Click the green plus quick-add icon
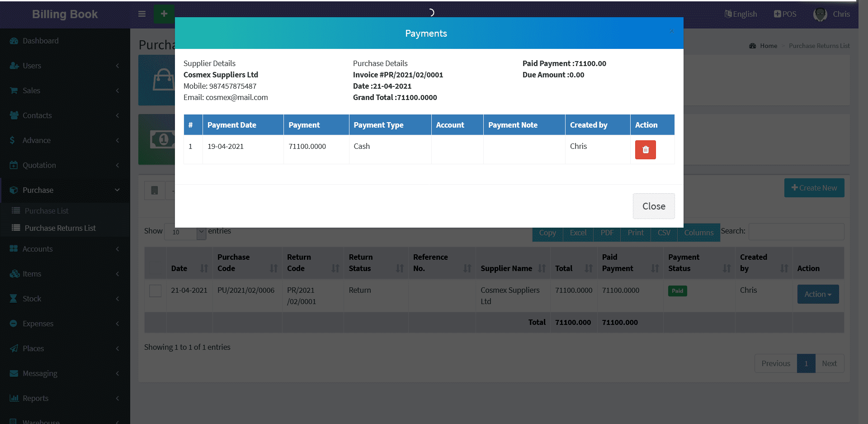Viewport: 868px width, 424px height. point(164,14)
